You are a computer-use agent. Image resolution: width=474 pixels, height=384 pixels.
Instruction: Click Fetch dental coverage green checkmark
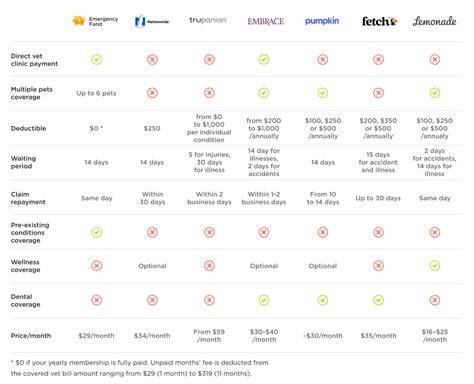pyautogui.click(x=378, y=300)
